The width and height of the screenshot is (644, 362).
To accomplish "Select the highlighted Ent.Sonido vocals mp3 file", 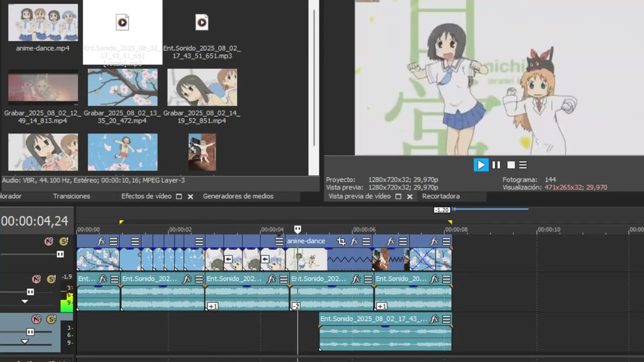I will pos(123,32).
